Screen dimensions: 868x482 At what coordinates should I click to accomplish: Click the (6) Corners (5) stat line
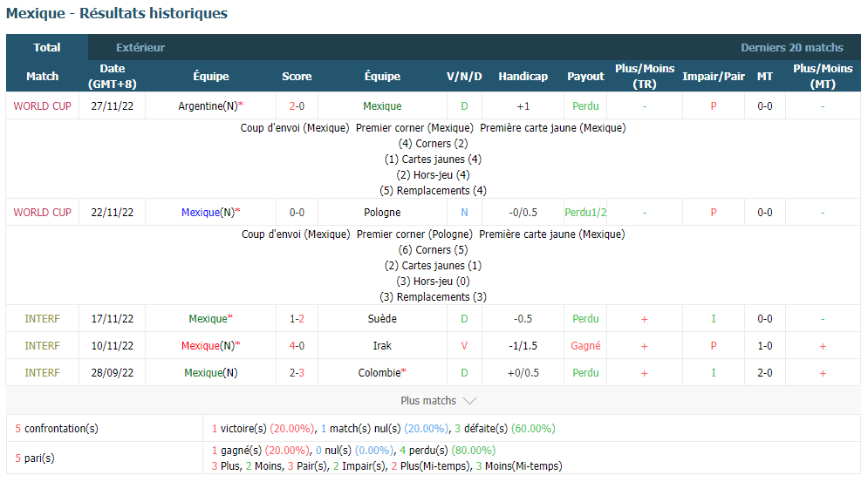click(433, 250)
